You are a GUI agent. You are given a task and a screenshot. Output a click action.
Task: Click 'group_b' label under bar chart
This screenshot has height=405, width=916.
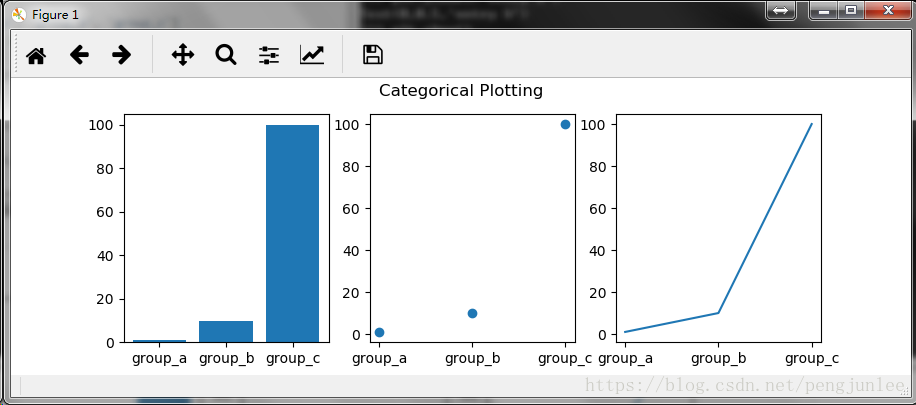coord(227,359)
